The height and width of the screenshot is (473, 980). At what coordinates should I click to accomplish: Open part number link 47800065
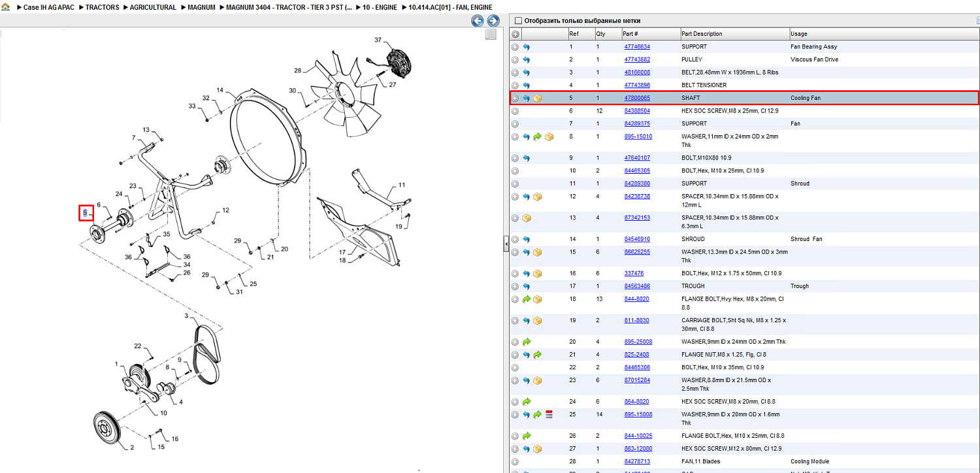(x=637, y=99)
